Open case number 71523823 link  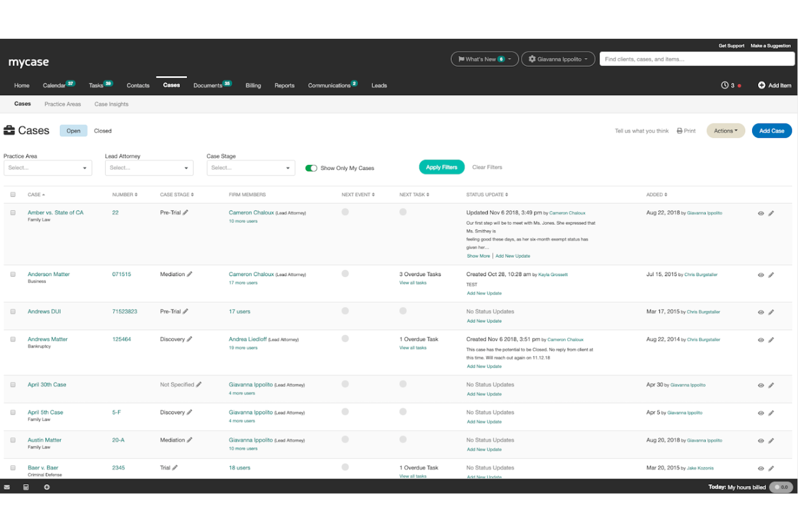125,312
